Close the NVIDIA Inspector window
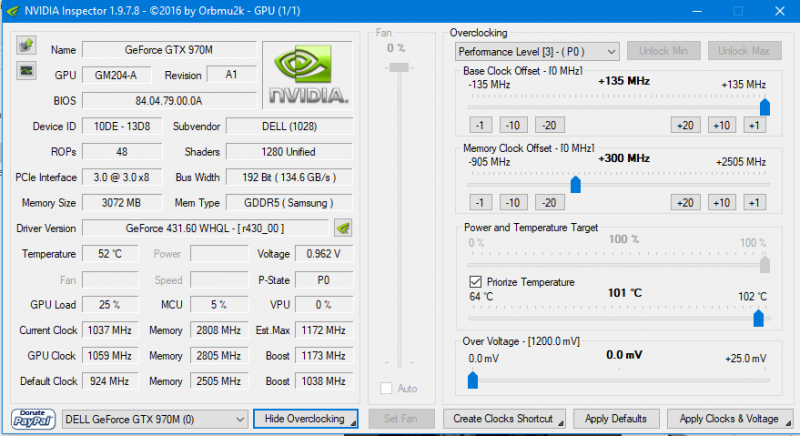The width and height of the screenshot is (800, 436). pos(780,11)
